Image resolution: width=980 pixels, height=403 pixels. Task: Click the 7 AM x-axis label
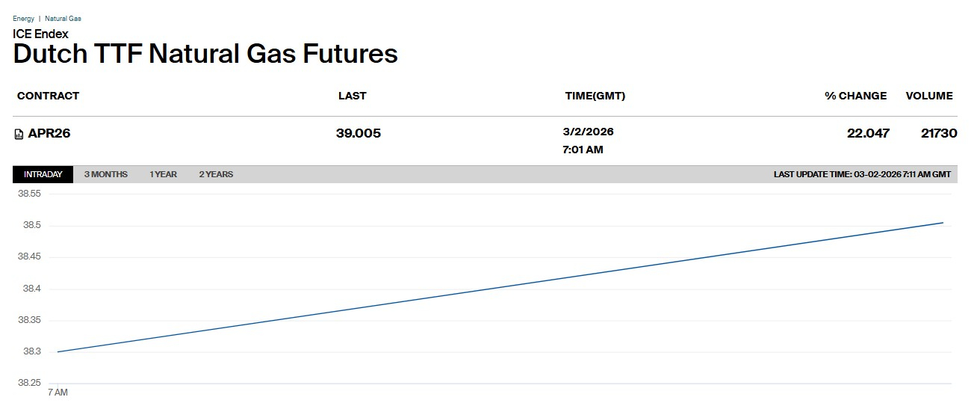pos(58,392)
